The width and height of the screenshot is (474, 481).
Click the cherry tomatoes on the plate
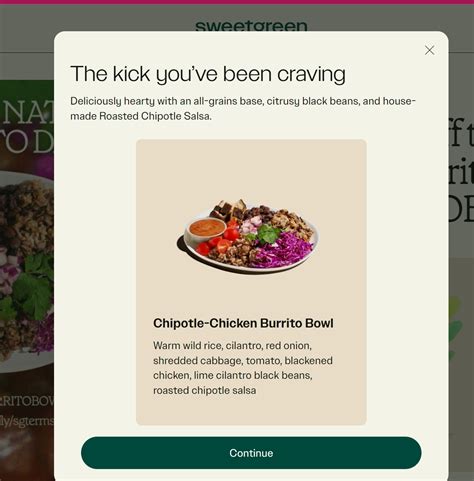click(218, 241)
